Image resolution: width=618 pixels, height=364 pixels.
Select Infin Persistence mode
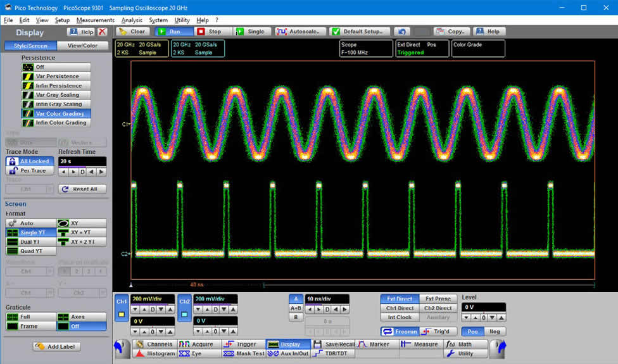tap(56, 85)
